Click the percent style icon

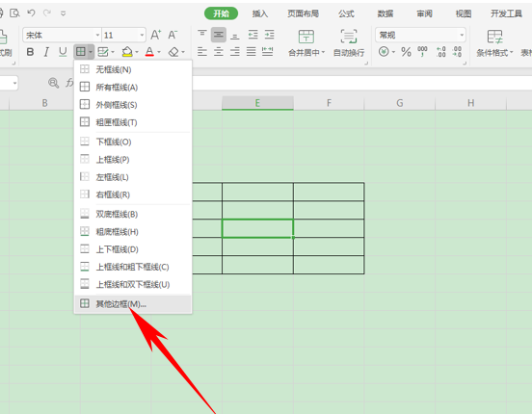(406, 52)
